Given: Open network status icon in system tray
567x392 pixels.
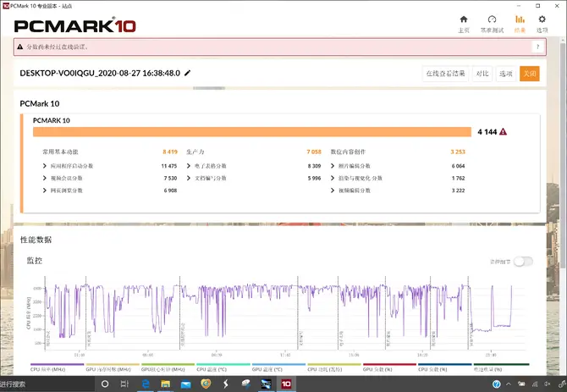Looking at the screenshot, I should click(x=535, y=384).
